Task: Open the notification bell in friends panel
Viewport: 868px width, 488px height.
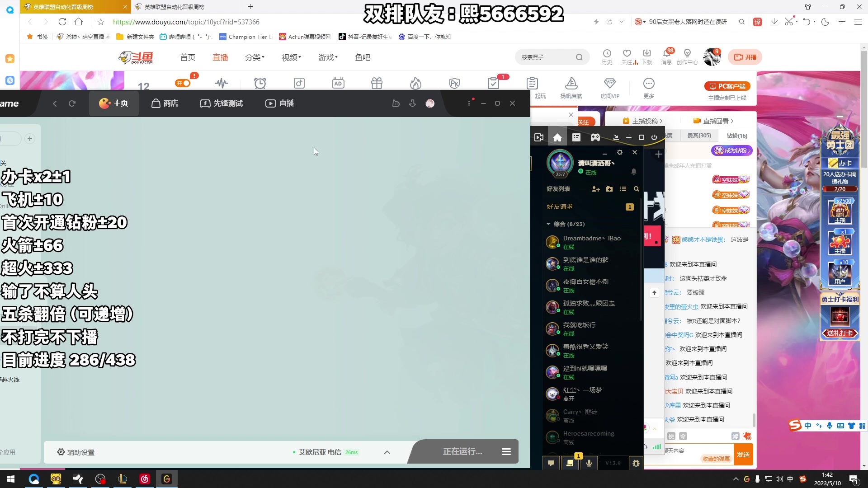Action: pos(634,172)
